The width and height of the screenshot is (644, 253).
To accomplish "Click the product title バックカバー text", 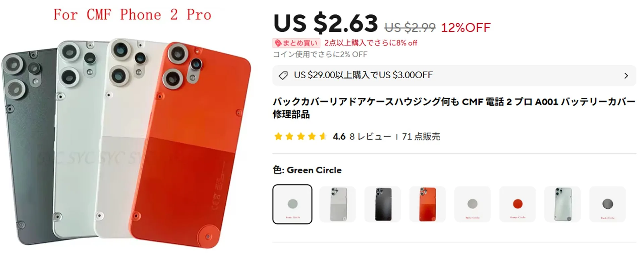I will [x=454, y=108].
